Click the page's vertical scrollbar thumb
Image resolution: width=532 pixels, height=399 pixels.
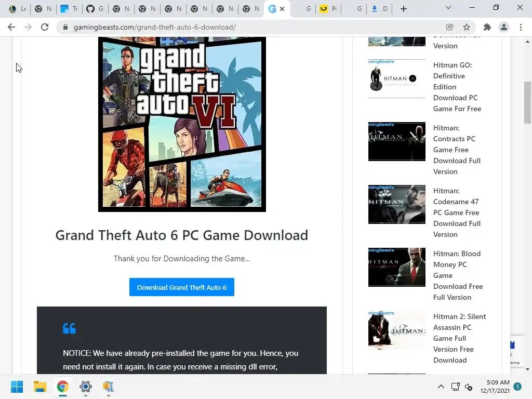(x=527, y=102)
